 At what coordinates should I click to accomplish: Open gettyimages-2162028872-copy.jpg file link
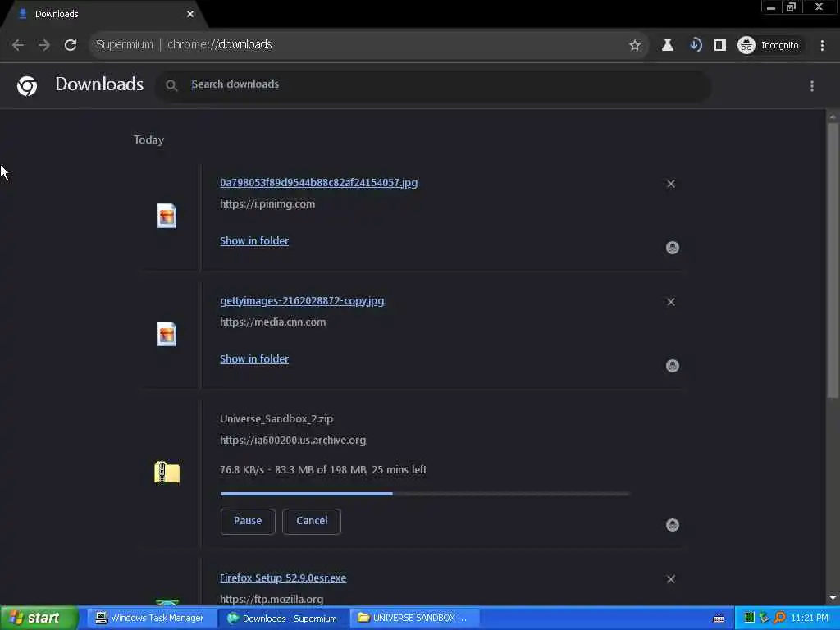(302, 300)
